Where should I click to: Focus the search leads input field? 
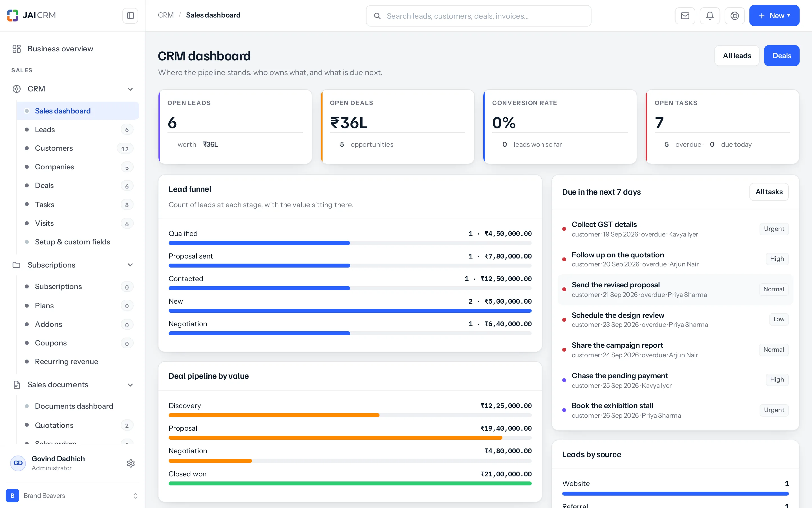point(478,16)
